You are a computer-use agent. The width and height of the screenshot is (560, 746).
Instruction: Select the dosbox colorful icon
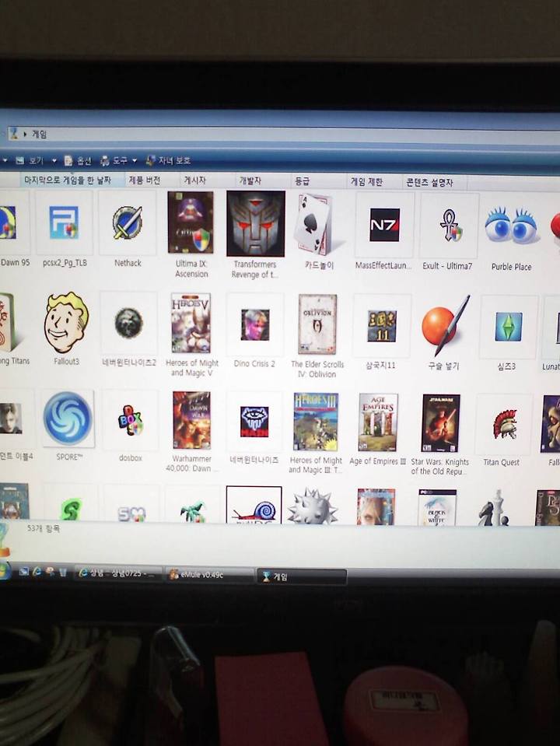pyautogui.click(x=130, y=419)
